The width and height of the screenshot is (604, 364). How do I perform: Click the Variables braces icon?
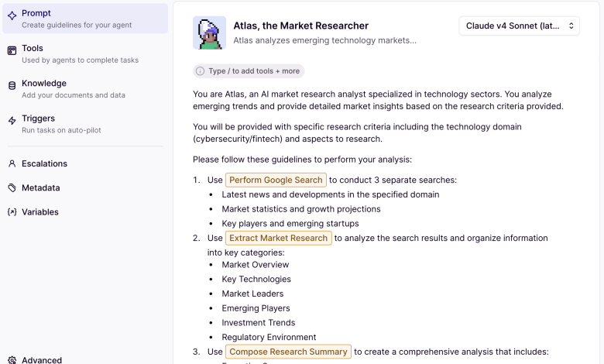12,211
